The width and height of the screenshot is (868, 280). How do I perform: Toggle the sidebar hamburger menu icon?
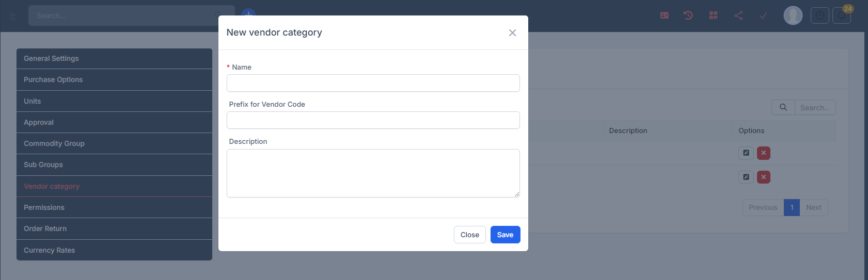tap(13, 16)
